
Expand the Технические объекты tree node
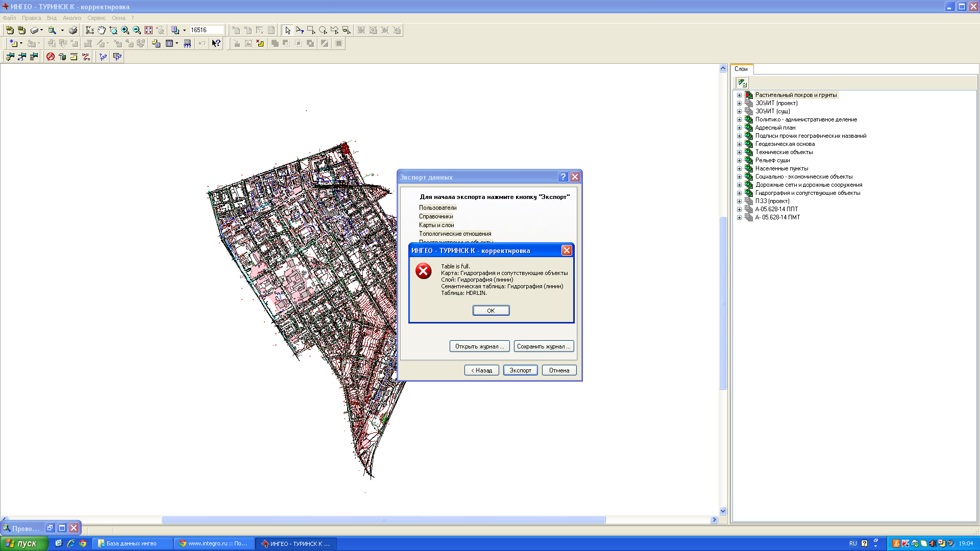tap(739, 152)
